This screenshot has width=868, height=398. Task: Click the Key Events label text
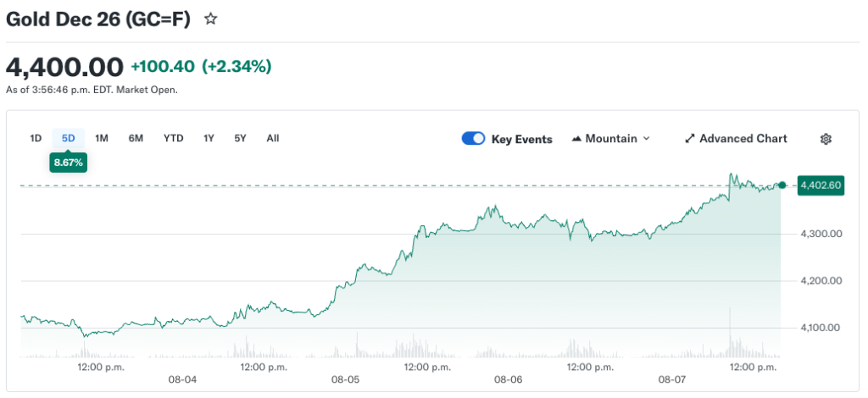pos(522,139)
